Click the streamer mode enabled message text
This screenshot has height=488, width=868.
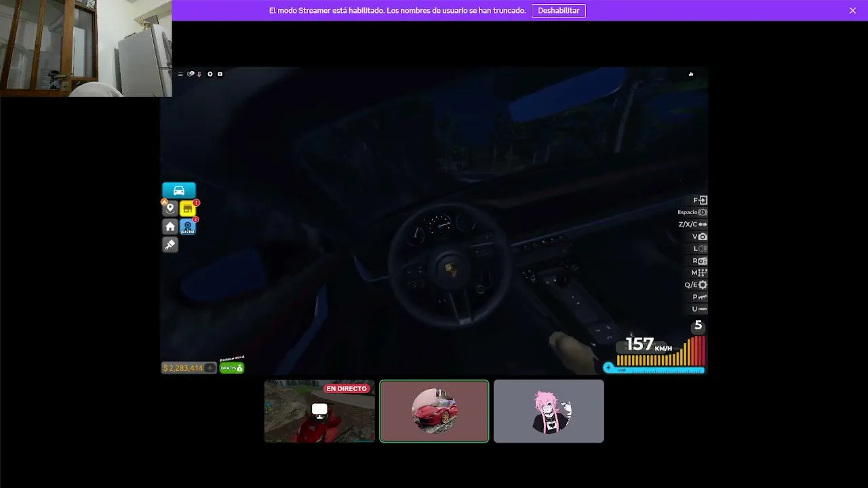pyautogui.click(x=397, y=11)
